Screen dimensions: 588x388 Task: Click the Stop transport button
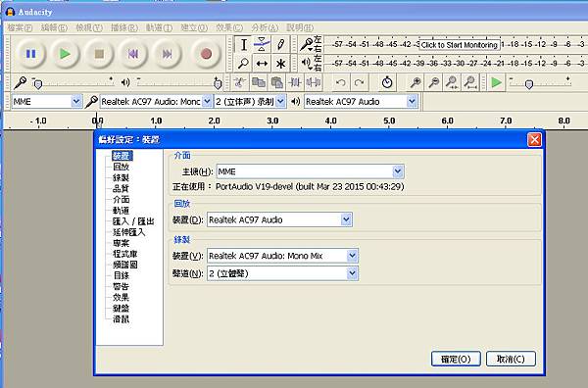coord(99,54)
